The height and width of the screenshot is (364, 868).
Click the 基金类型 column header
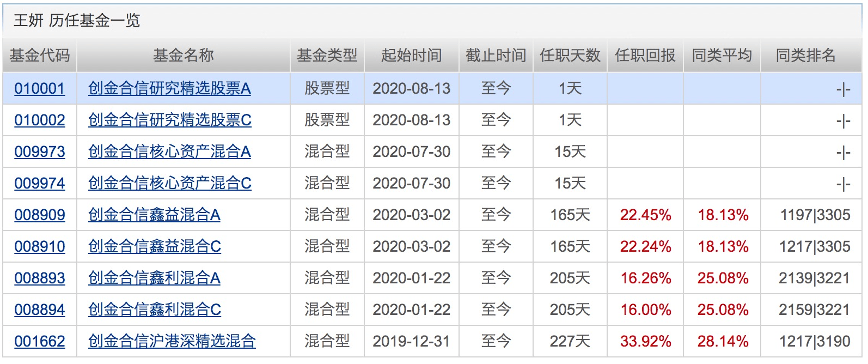click(x=327, y=56)
